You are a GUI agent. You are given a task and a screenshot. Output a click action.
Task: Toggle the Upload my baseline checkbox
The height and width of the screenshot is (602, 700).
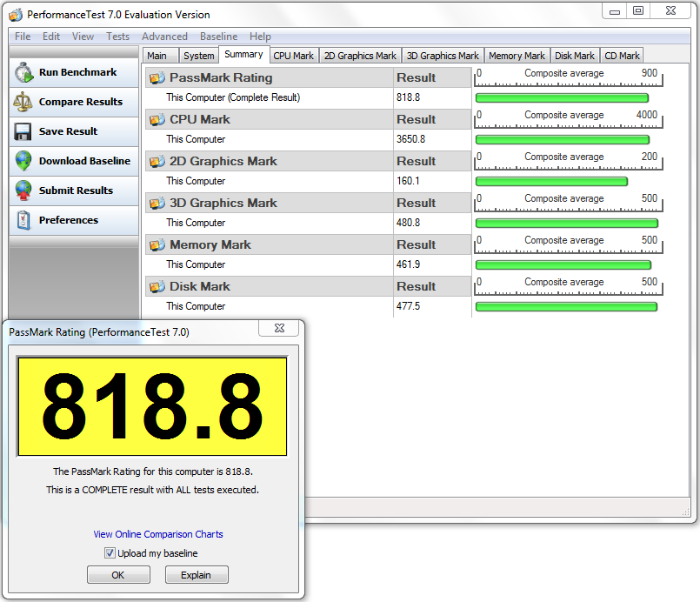pos(110,553)
